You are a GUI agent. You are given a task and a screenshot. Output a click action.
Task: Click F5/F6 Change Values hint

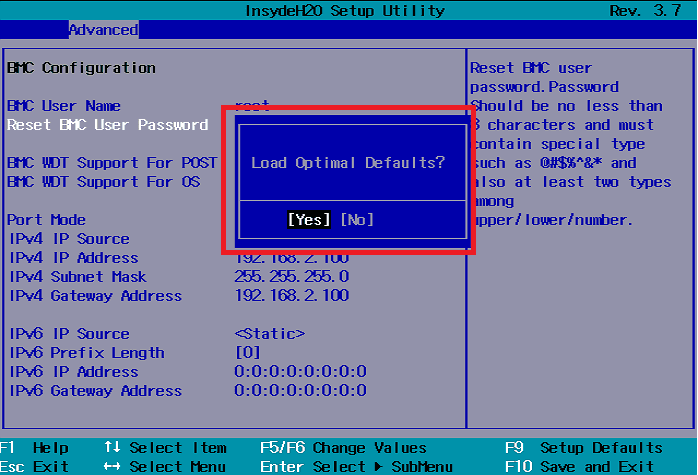click(343, 447)
